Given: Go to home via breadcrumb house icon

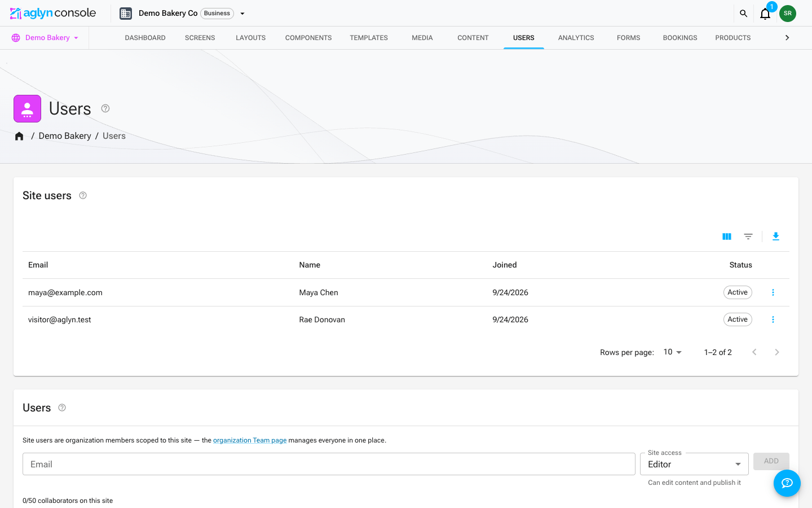Looking at the screenshot, I should (x=19, y=136).
